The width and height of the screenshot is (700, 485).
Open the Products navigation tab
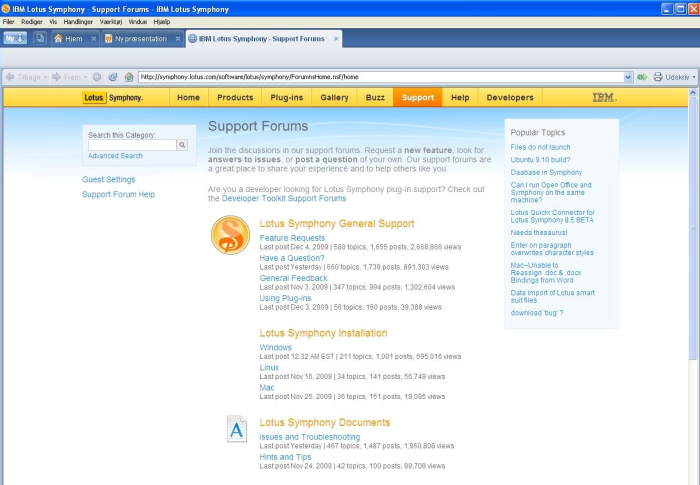click(235, 97)
